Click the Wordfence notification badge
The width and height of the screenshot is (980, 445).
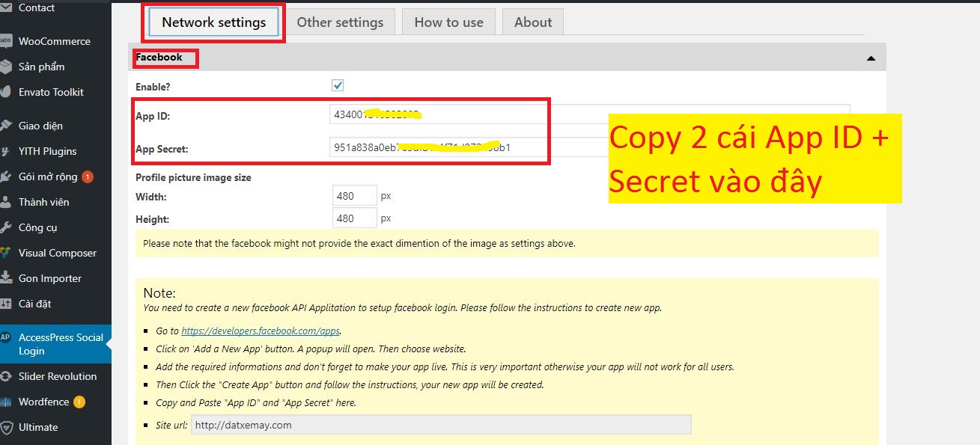(79, 402)
